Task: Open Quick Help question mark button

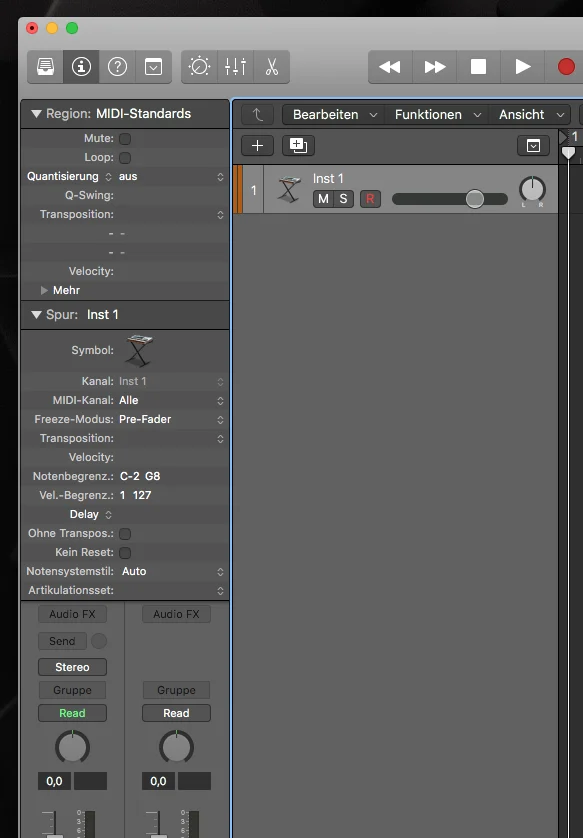Action: coord(117,67)
